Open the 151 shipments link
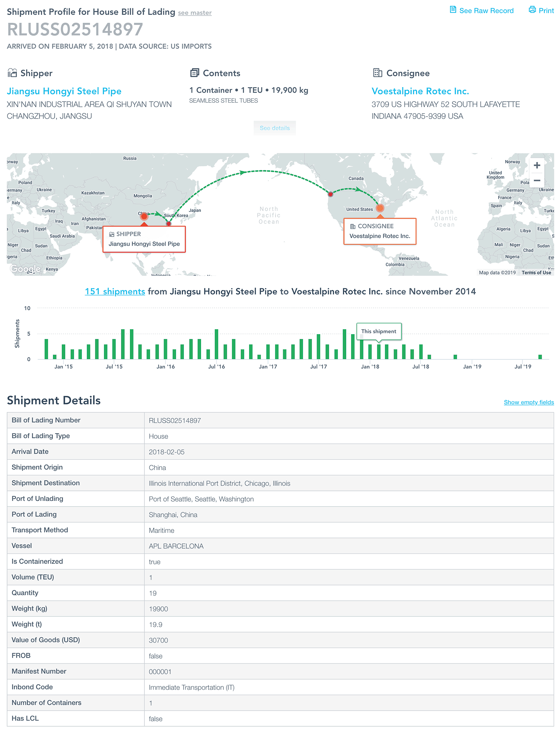The width and height of the screenshot is (560, 733). (115, 291)
